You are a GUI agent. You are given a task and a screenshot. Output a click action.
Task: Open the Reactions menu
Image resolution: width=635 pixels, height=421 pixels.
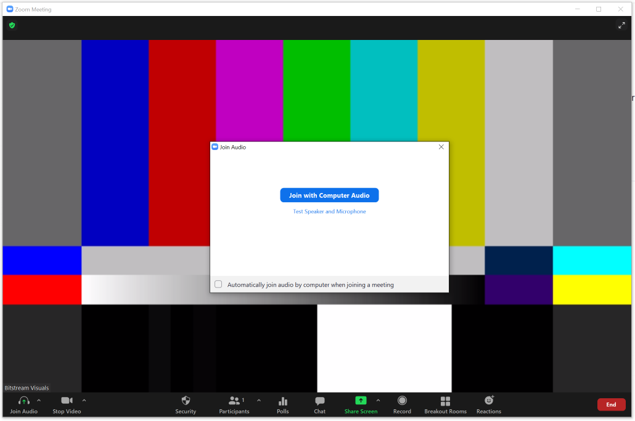point(489,401)
